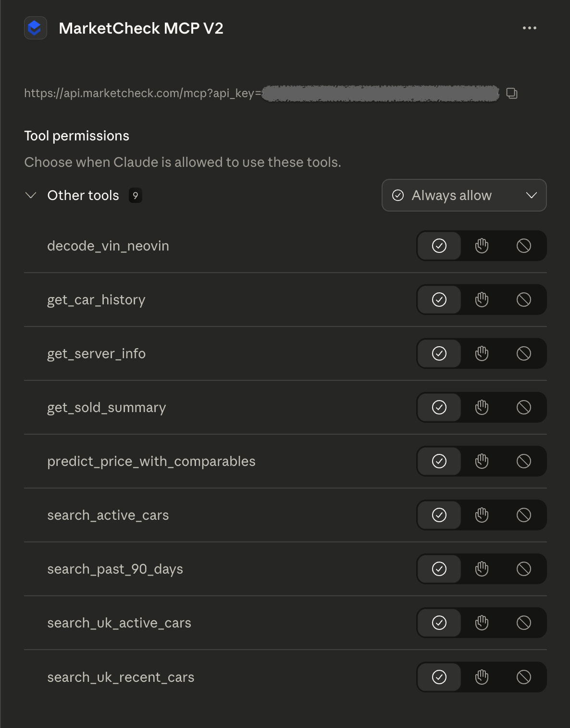This screenshot has width=570, height=728.
Task: Set search_uk_active_cars to needs approval
Action: tap(482, 623)
